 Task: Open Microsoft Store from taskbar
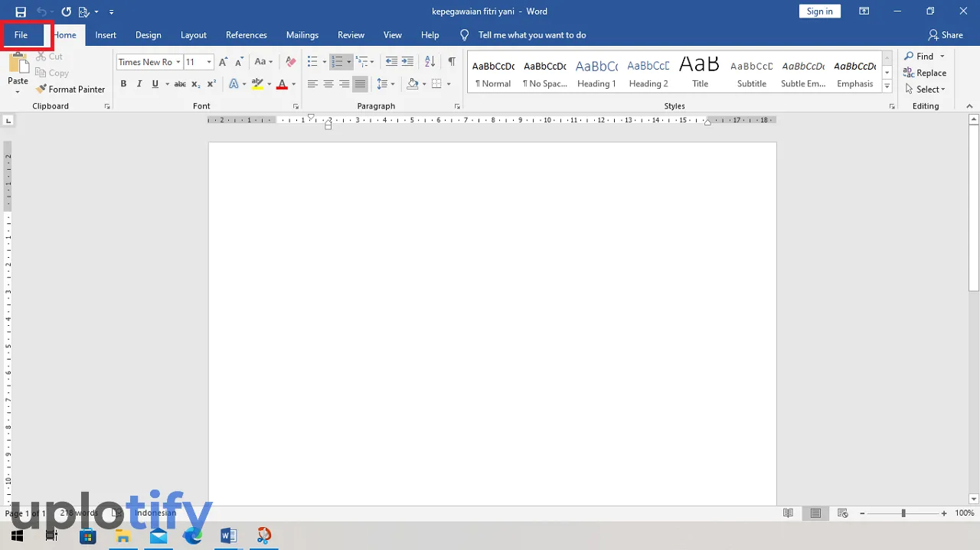[88, 535]
